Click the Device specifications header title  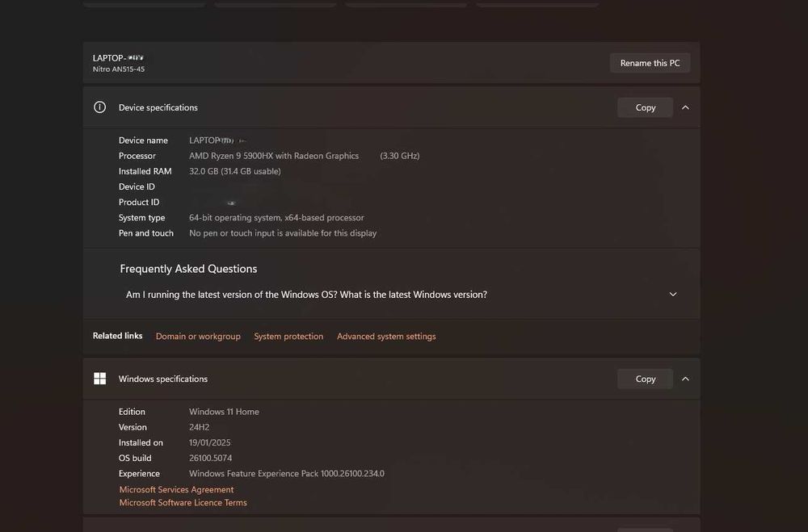158,107
